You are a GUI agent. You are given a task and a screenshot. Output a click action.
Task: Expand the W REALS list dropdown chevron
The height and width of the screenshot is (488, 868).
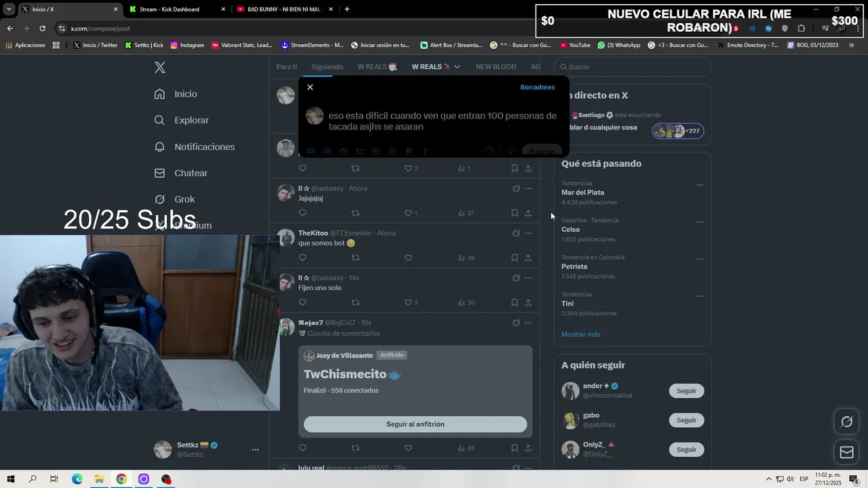457,66
